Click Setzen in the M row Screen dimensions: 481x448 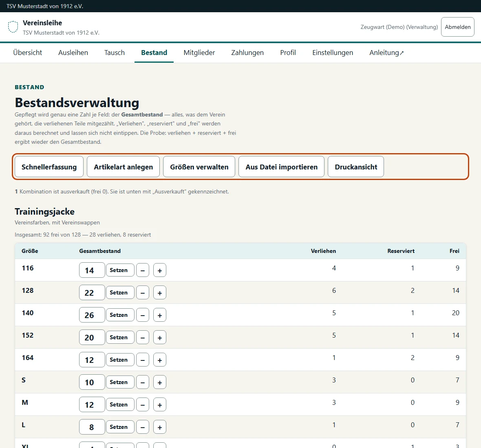click(x=120, y=404)
